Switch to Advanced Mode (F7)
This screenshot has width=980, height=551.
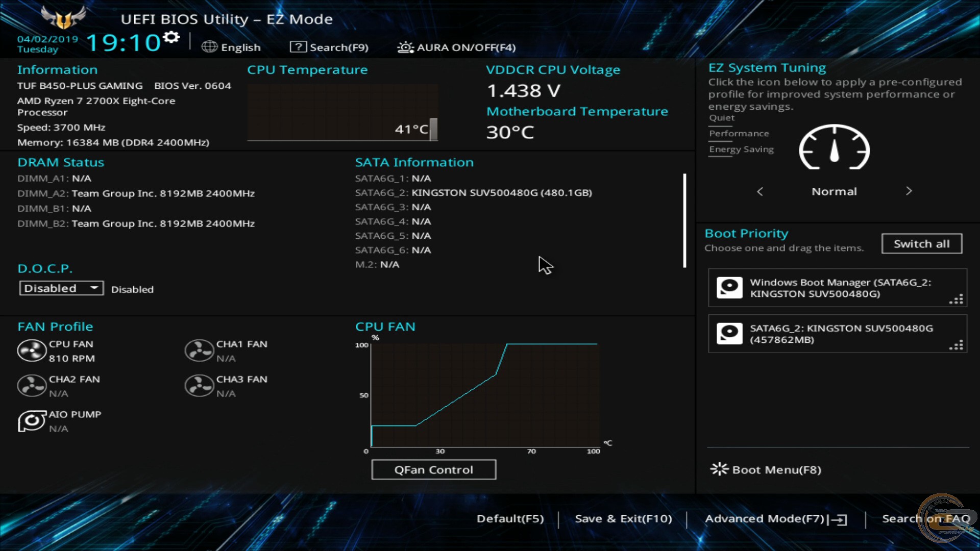pyautogui.click(x=776, y=519)
